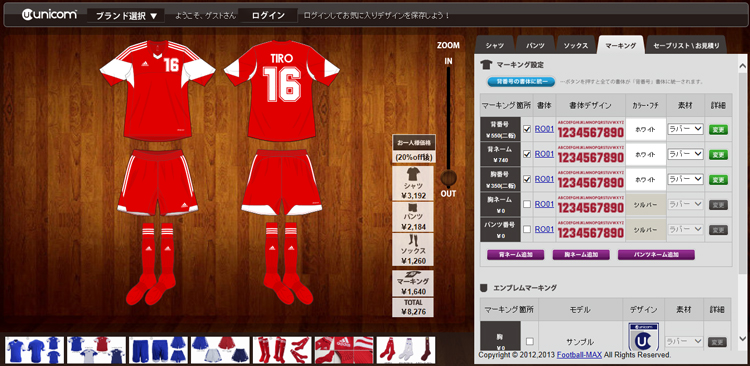Image resolution: width=750 pixels, height=366 pixels.
Task: Click the emblem sample design icon
Action: [643, 337]
